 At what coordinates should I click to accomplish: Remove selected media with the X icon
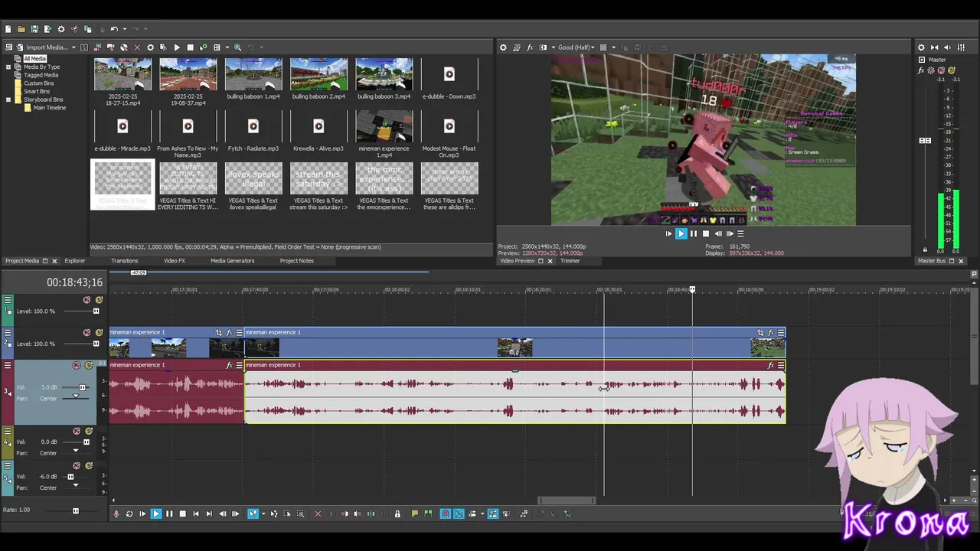[137, 47]
